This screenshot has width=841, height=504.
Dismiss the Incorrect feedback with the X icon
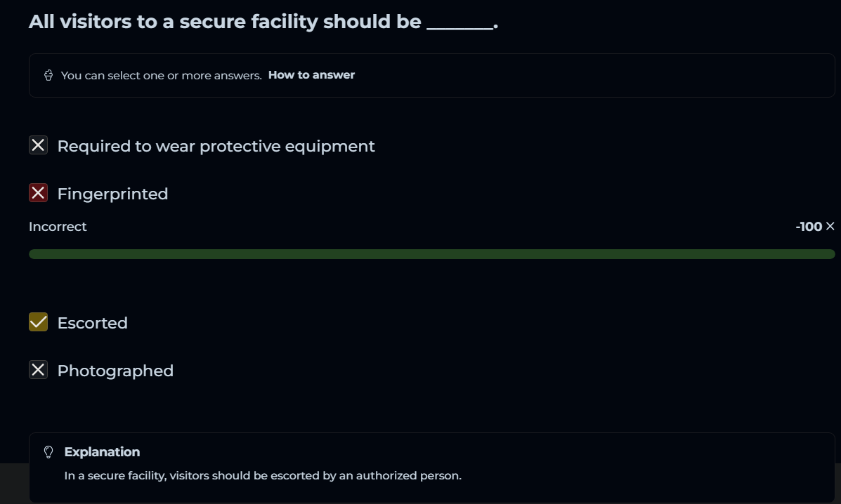pyautogui.click(x=830, y=226)
